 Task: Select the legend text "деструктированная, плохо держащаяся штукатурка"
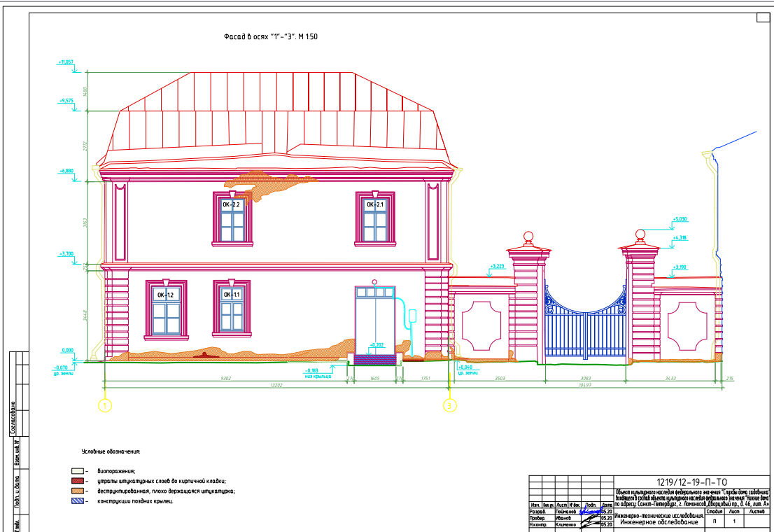tap(166, 491)
